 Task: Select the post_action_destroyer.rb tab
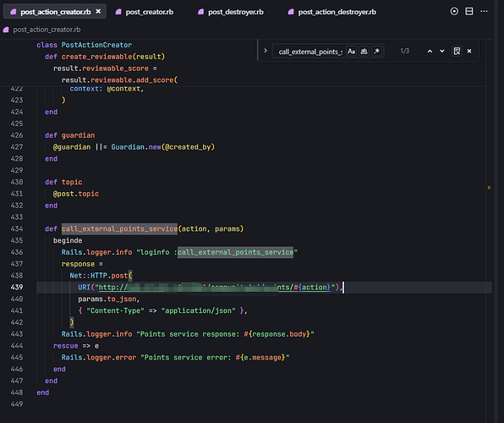332,12
